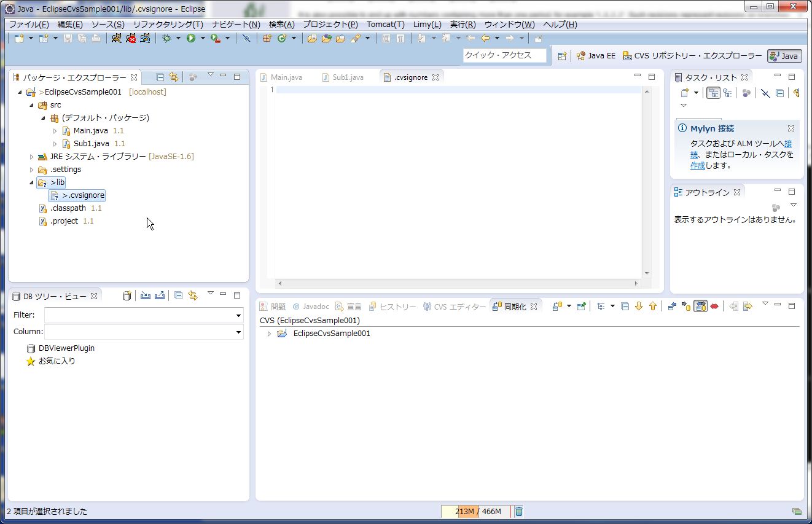This screenshot has height=524, width=812.
Task: Collapse the src folder node
Action: tap(31, 105)
